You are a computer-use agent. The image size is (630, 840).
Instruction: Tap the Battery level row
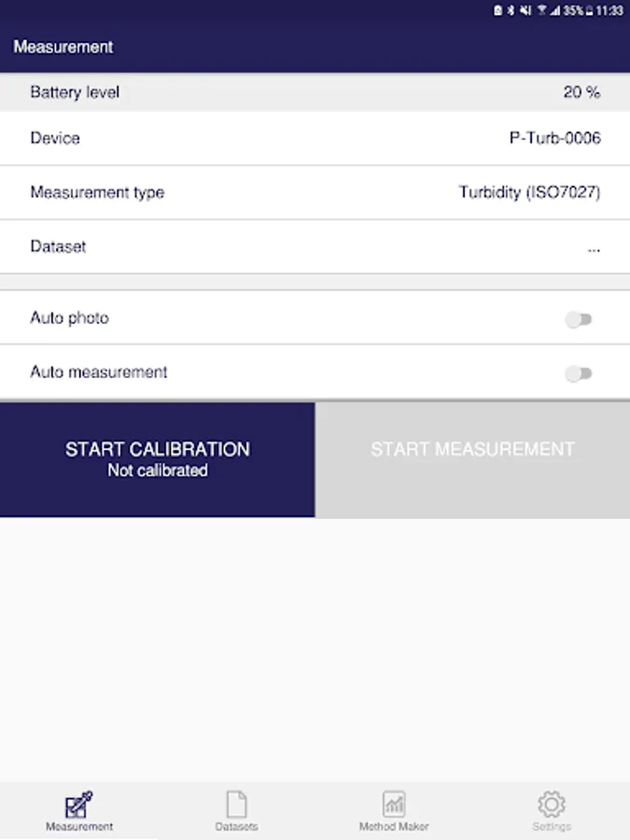(x=315, y=92)
